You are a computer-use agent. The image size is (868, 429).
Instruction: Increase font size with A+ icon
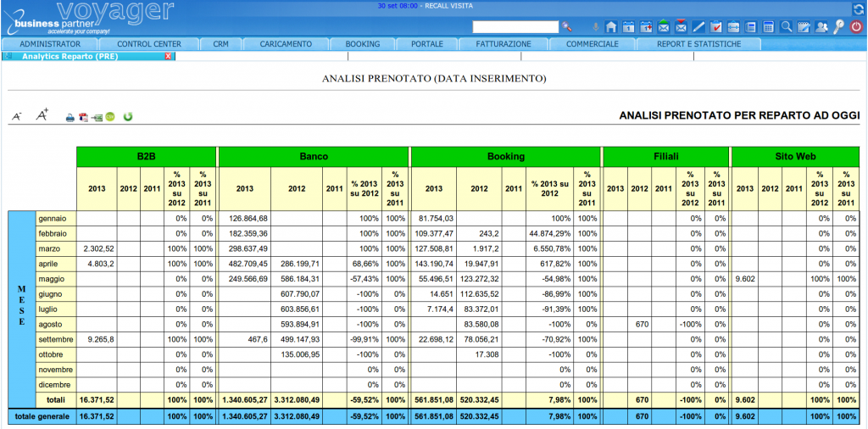coord(42,115)
